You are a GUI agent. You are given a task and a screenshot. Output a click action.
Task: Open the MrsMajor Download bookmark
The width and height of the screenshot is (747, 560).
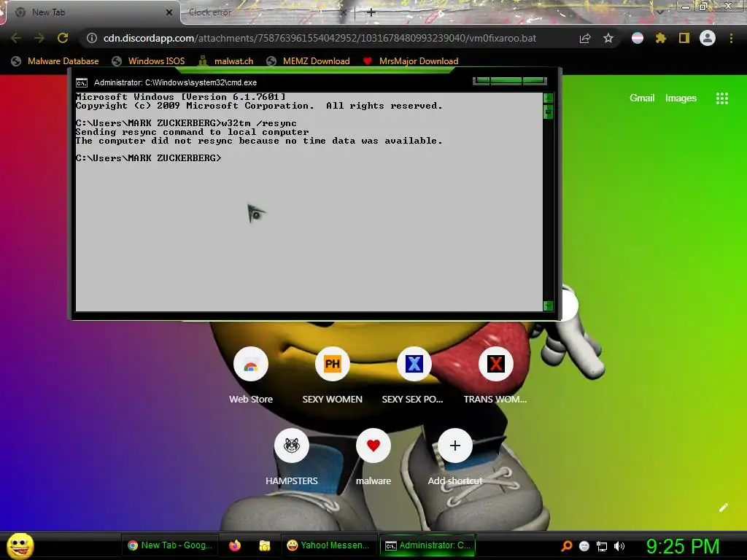(x=411, y=61)
